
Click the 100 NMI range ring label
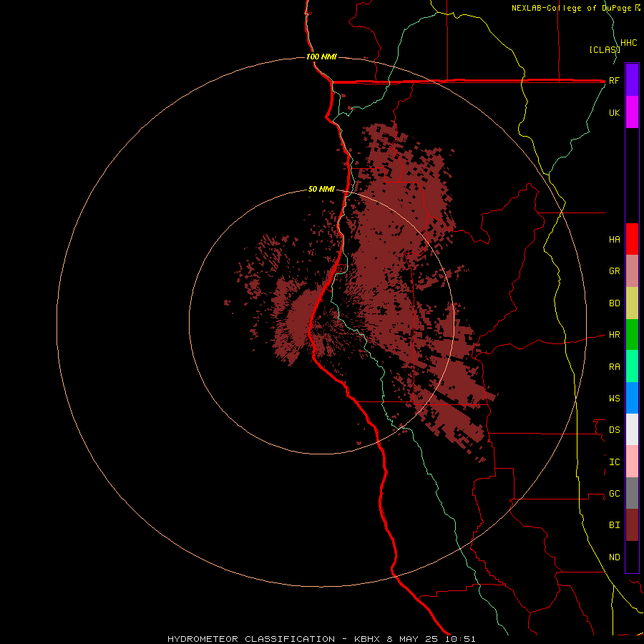(x=321, y=57)
